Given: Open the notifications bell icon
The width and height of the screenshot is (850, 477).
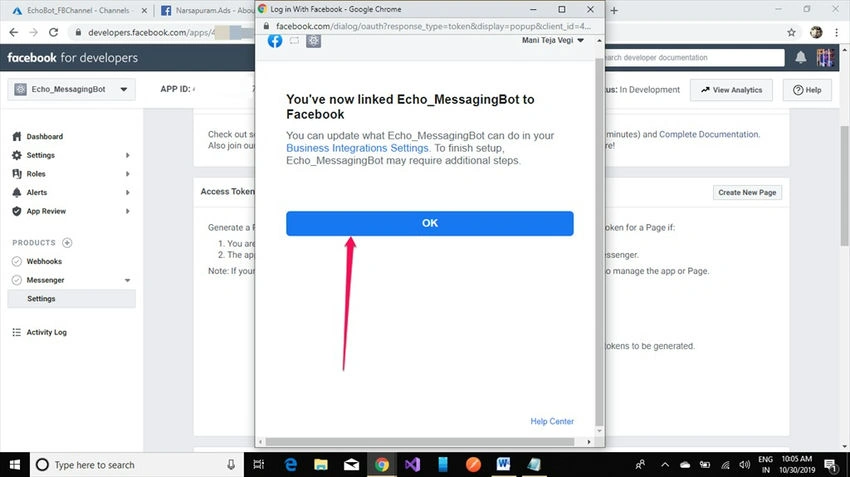Looking at the screenshot, I should (x=801, y=57).
